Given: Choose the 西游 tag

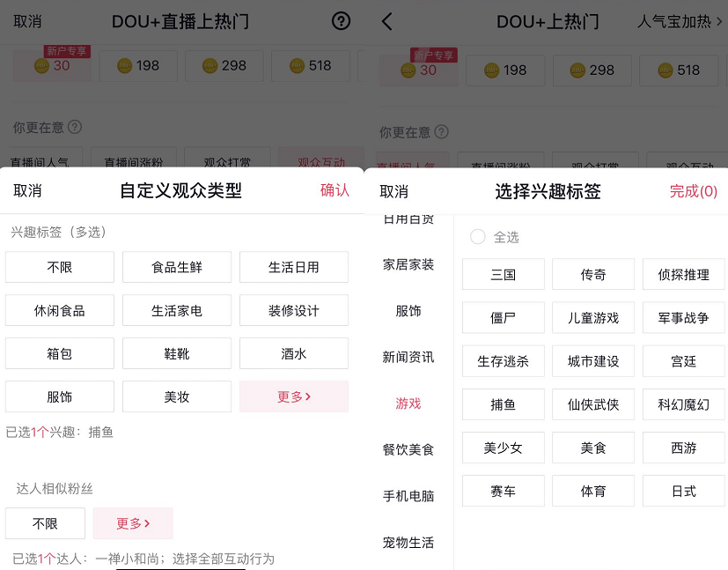Looking at the screenshot, I should pyautogui.click(x=684, y=448).
